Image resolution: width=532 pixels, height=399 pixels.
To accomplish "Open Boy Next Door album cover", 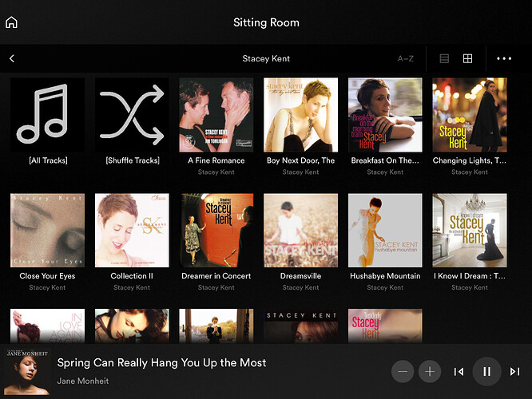I will [300, 115].
